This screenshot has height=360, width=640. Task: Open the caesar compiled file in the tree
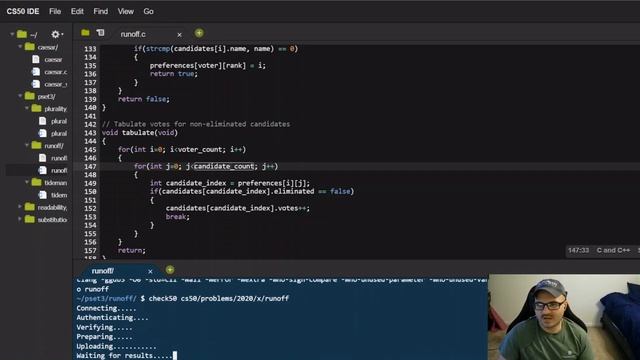click(53, 60)
